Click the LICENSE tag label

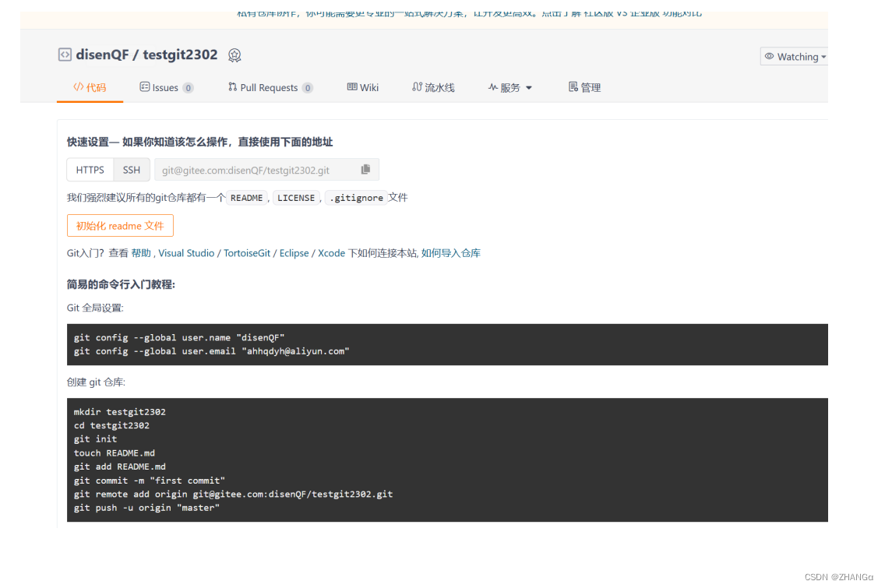pyautogui.click(x=296, y=198)
